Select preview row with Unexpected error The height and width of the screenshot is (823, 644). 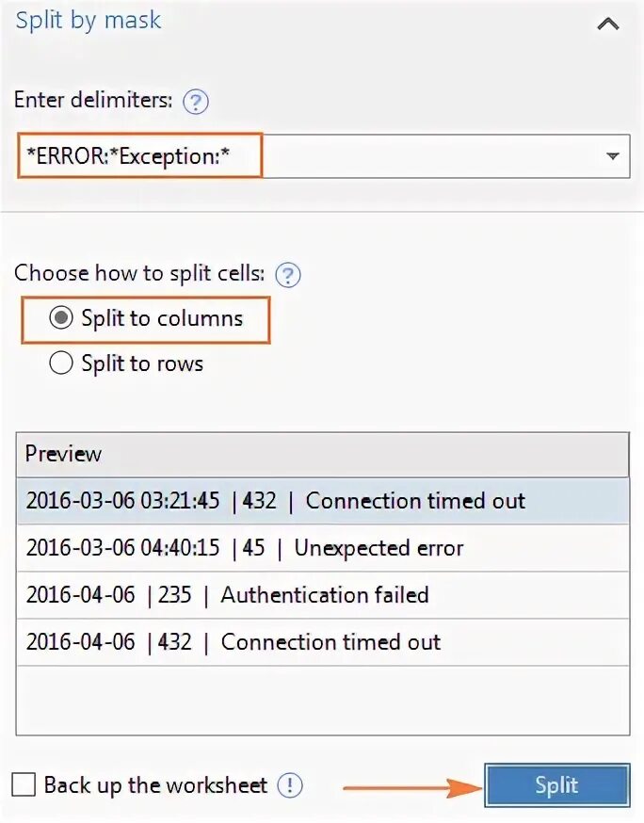(x=323, y=548)
